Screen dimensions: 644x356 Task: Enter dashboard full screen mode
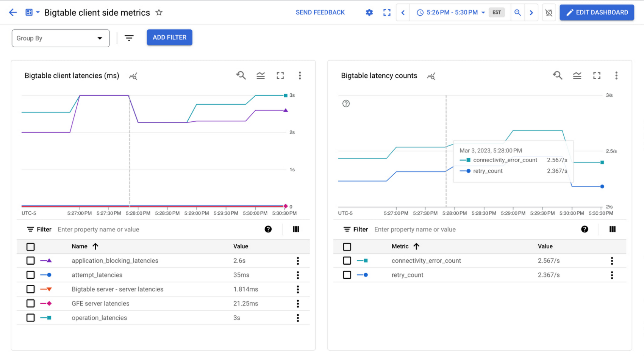387,13
